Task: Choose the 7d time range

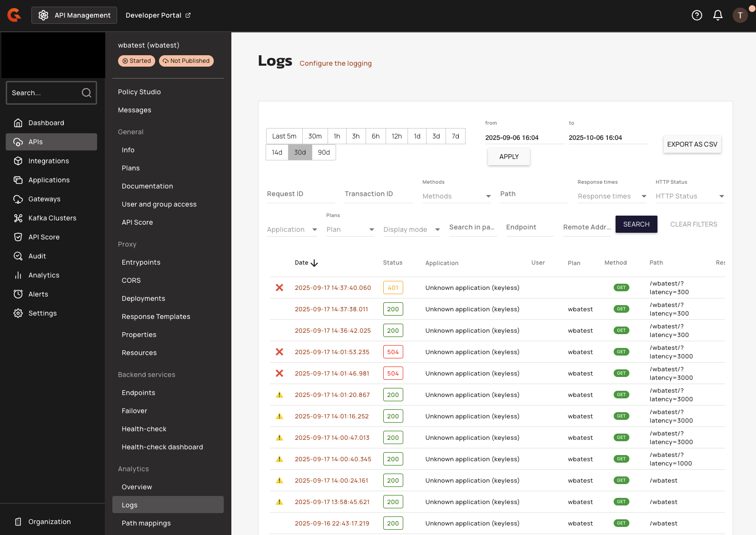Action: [x=455, y=136]
